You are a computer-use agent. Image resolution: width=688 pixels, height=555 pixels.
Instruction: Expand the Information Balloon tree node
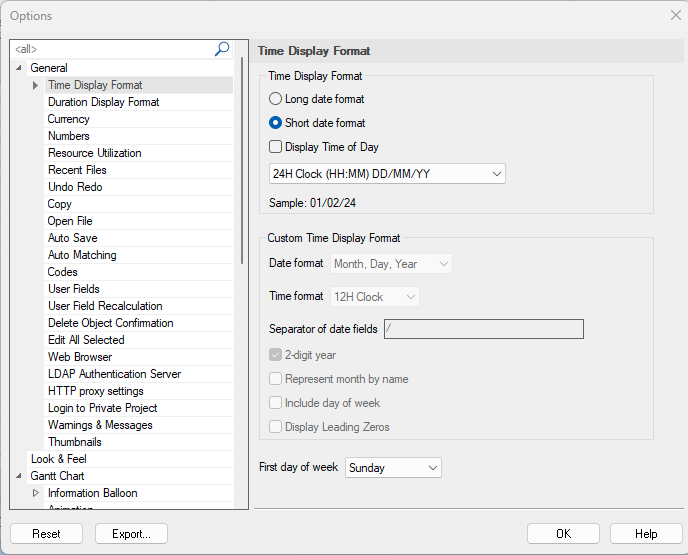click(x=36, y=493)
